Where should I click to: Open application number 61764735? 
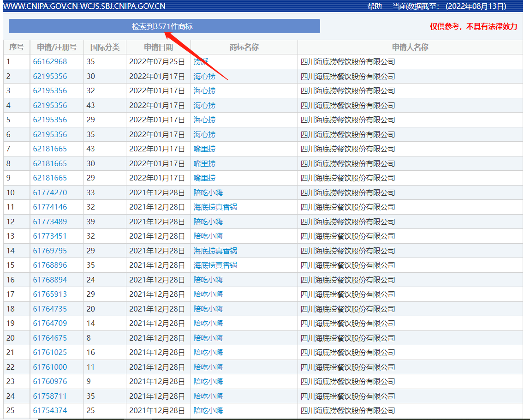coord(50,309)
